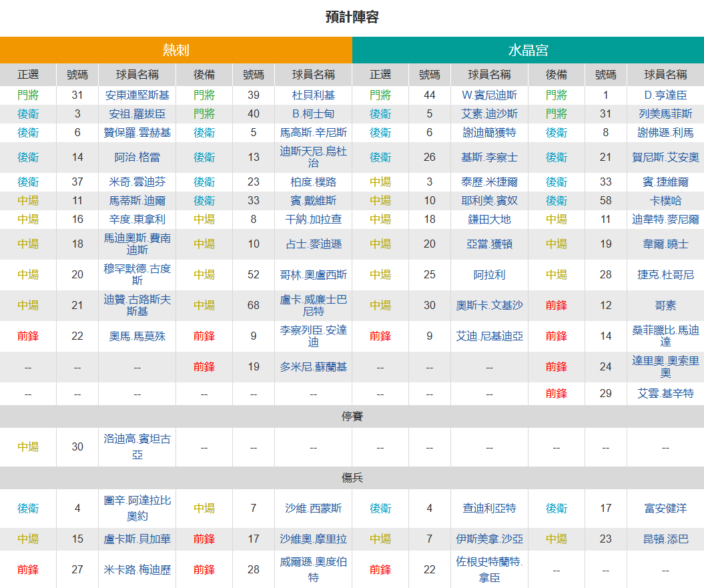Image resolution: width=704 pixels, height=588 pixels.
Task: View 迪斯天尼.烏杜治 player details
Action: (x=314, y=158)
